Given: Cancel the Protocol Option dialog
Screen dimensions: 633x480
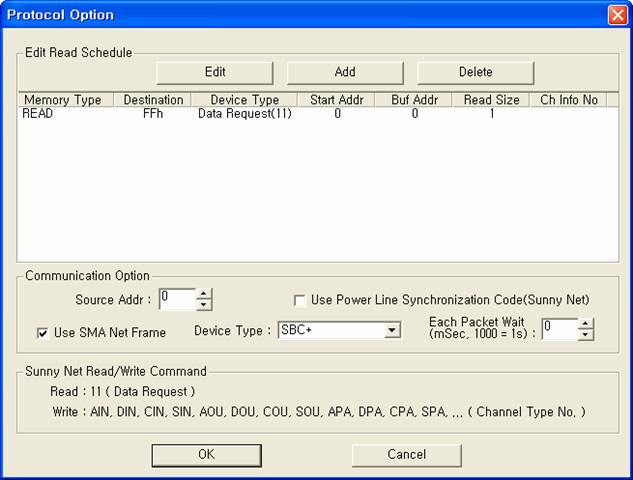Looking at the screenshot, I should [406, 455].
